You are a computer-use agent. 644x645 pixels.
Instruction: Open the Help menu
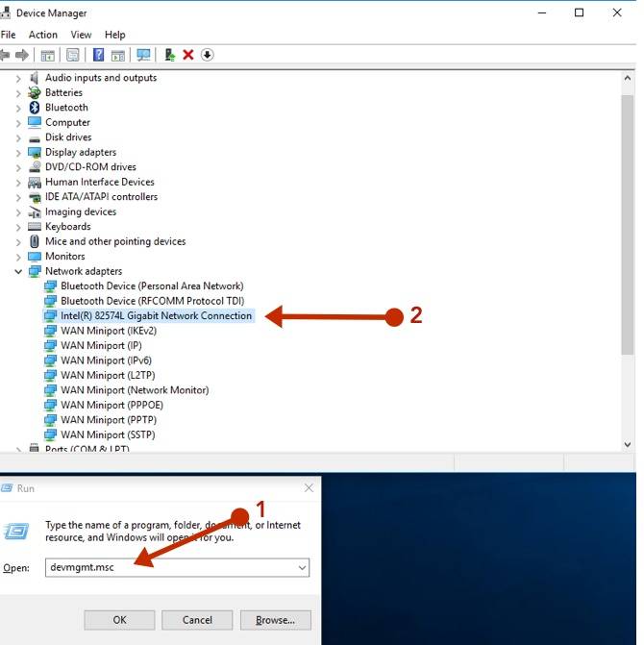(114, 35)
